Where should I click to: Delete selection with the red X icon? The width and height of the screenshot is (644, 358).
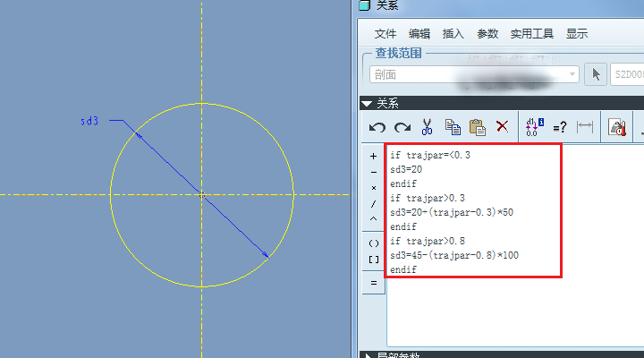coord(502,127)
